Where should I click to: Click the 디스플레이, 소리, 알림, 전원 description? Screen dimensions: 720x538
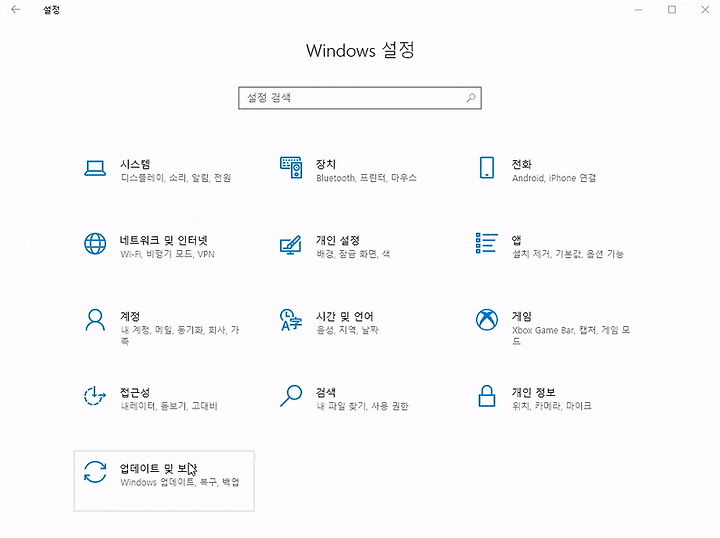[x=176, y=178]
